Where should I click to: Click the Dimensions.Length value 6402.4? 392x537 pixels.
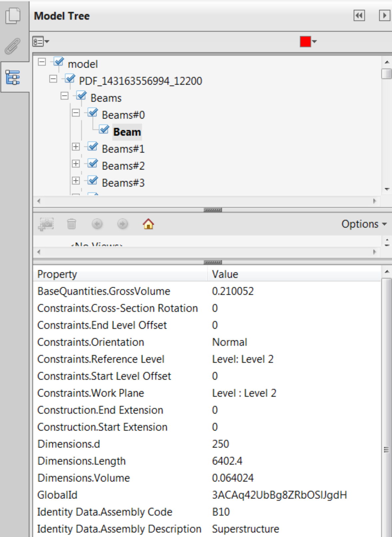pyautogui.click(x=227, y=461)
